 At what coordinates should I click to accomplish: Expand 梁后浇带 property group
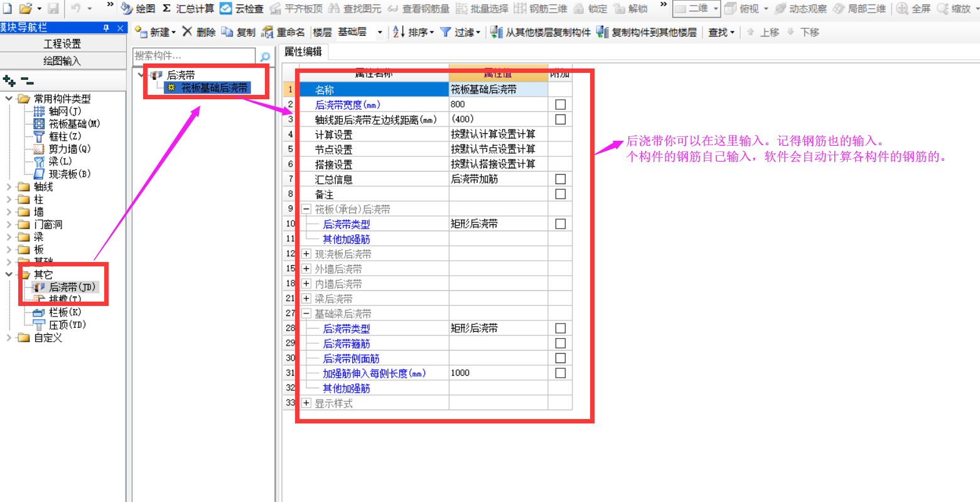(x=306, y=298)
